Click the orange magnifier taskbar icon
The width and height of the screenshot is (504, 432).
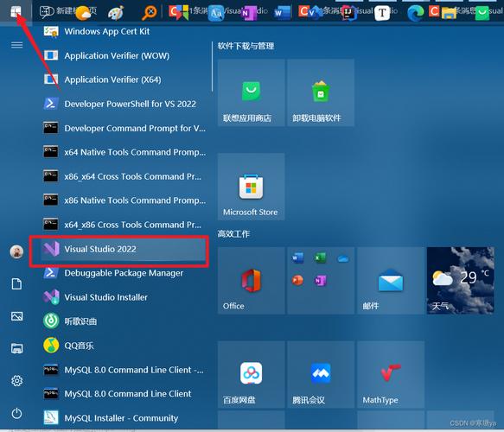click(150, 13)
